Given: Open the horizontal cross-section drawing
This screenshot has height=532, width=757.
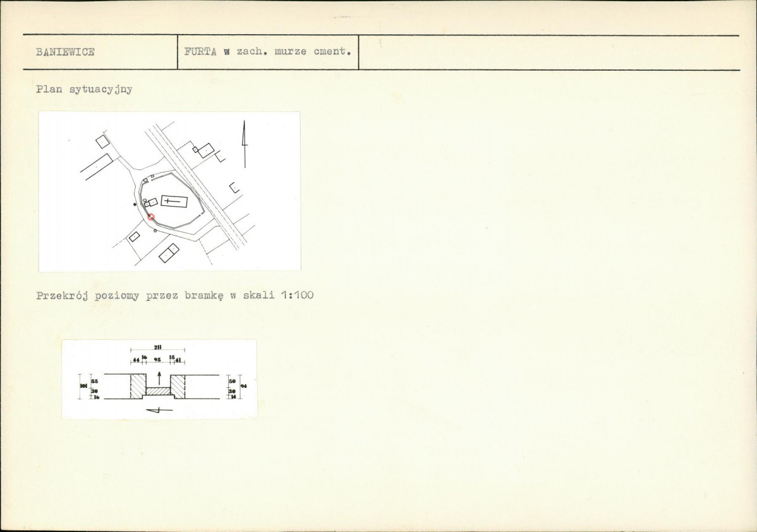Looking at the screenshot, I should (159, 380).
